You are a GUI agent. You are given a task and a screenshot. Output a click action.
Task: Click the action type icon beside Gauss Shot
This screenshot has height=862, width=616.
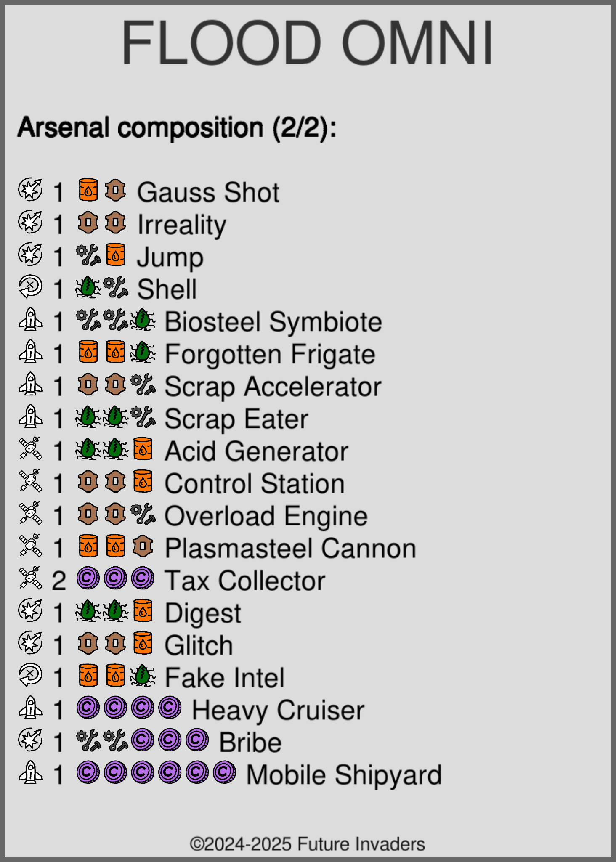pos(30,190)
